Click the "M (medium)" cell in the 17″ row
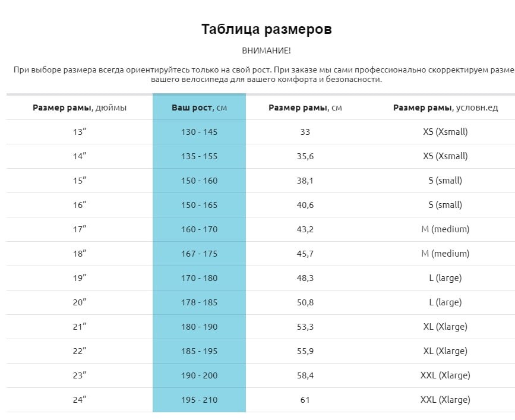The height and width of the screenshot is (420, 515). (x=445, y=229)
